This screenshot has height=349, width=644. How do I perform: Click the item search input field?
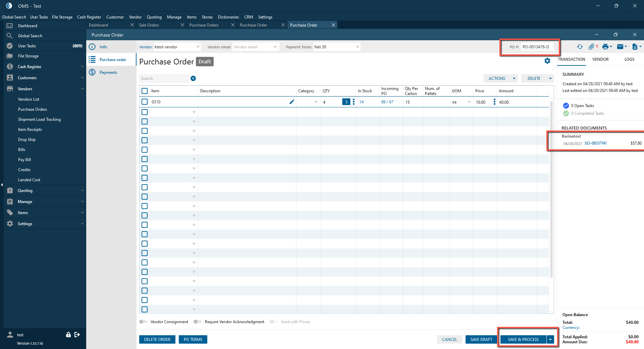[x=164, y=79]
